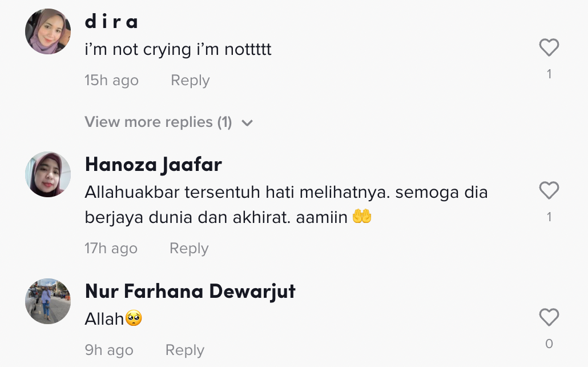Open dira's profile picture

coord(48,31)
